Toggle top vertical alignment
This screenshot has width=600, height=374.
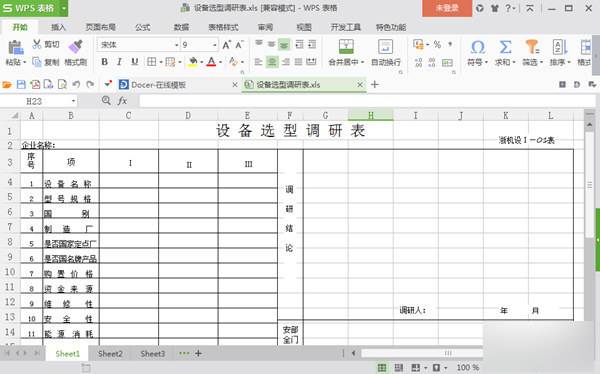pyautogui.click(x=259, y=44)
